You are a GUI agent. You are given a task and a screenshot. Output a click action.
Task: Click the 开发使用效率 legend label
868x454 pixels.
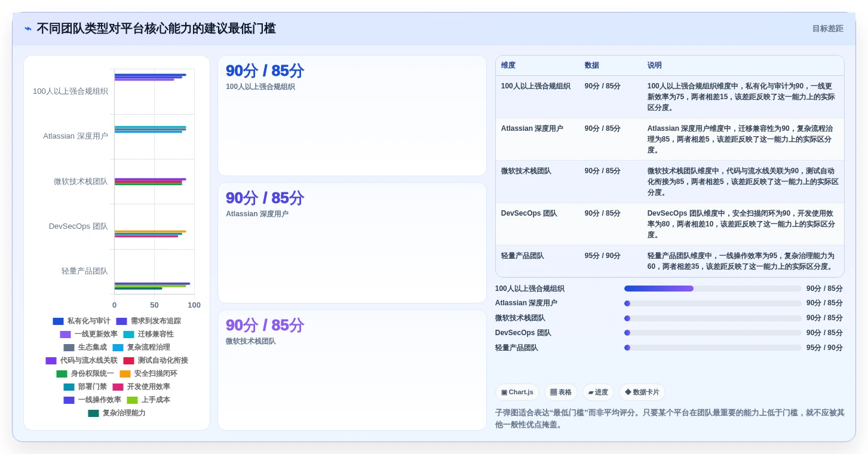(148, 387)
